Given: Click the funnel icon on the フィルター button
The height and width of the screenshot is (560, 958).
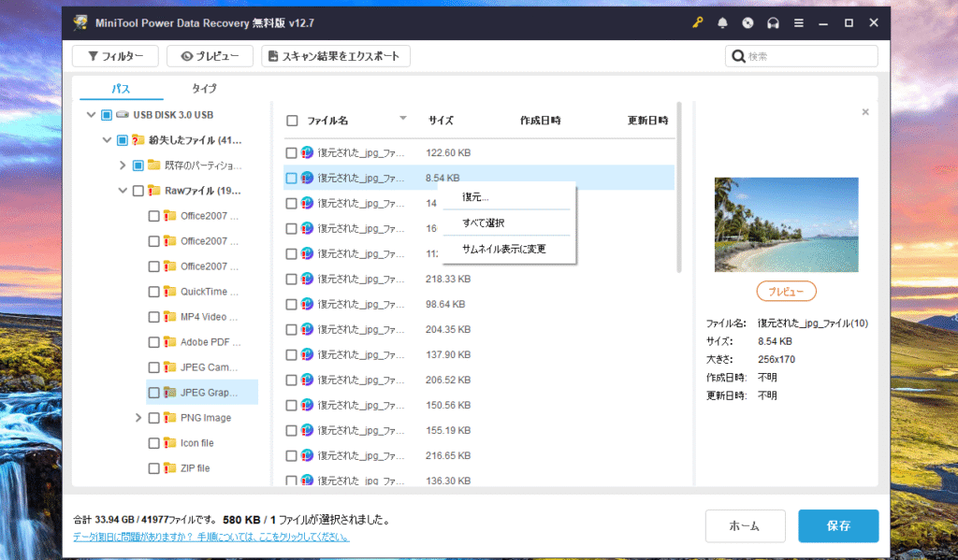Looking at the screenshot, I should [93, 56].
